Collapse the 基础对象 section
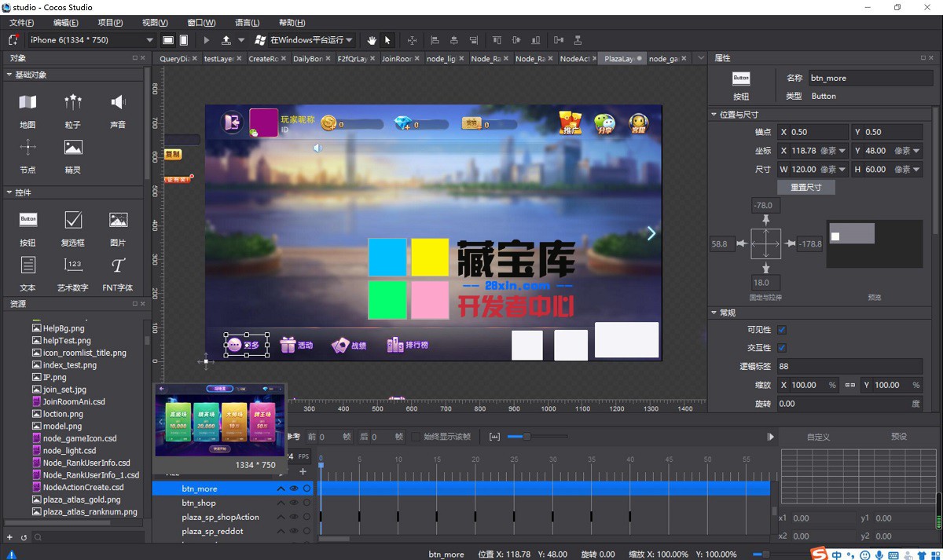Viewport: 943px width, 560px height. coord(9,75)
